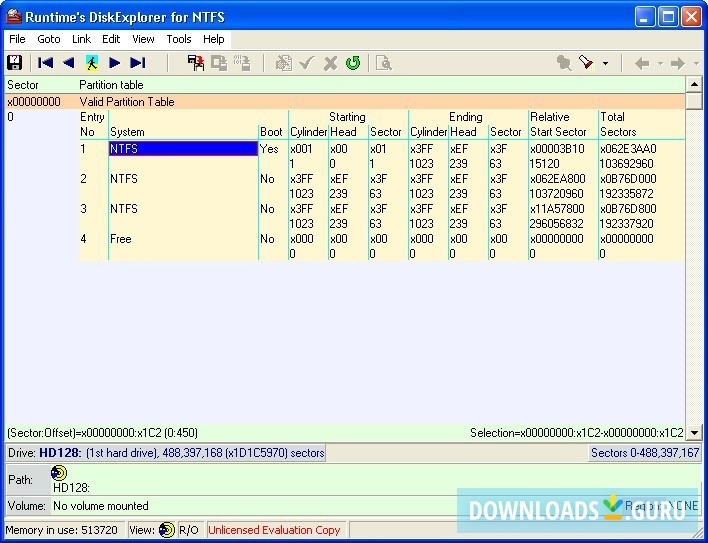This screenshot has width=708, height=543.
Task: Click the R/O status indicator
Action: 189,530
